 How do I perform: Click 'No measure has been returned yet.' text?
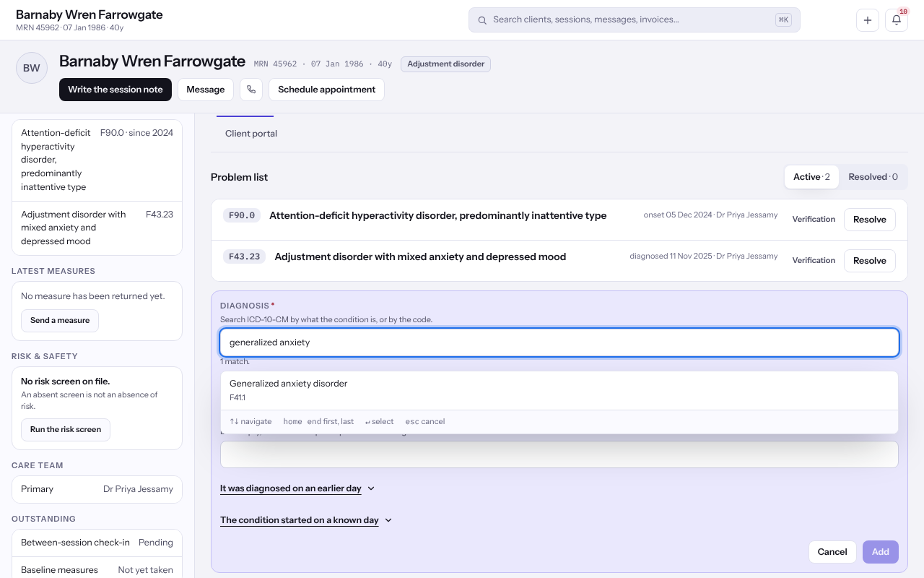(93, 296)
